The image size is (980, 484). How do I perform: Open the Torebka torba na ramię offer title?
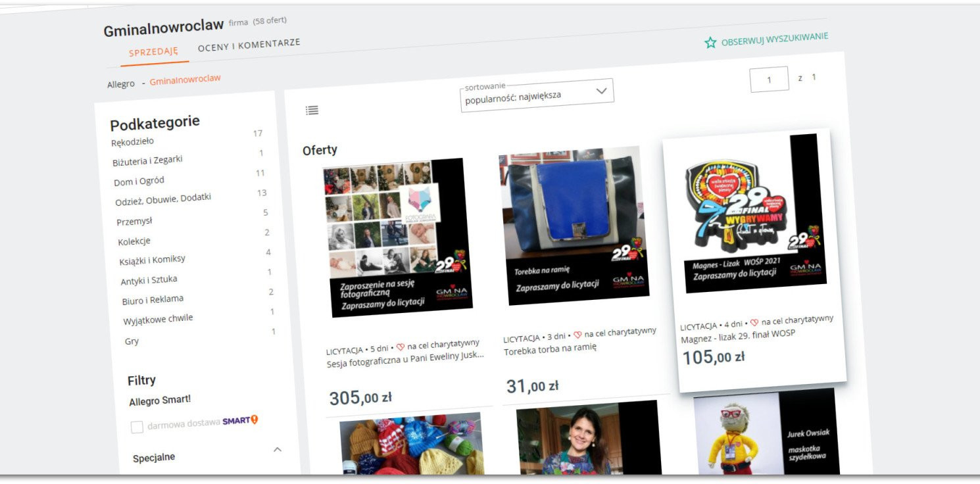click(550, 350)
